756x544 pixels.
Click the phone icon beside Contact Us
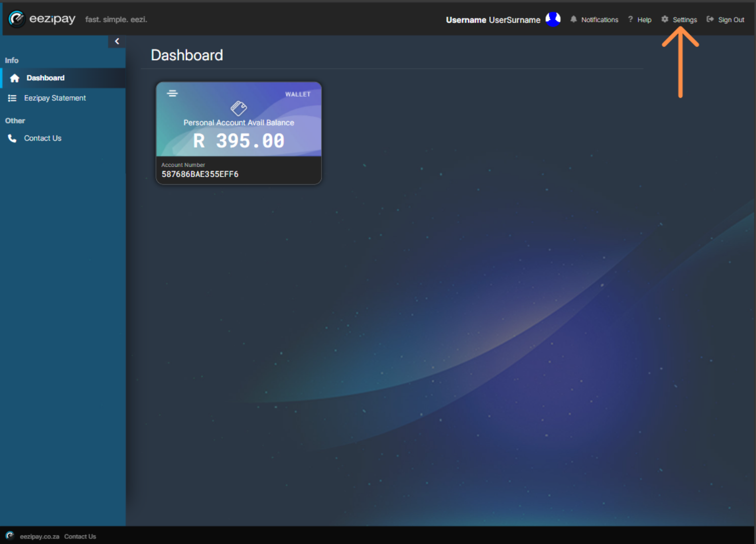pos(12,138)
